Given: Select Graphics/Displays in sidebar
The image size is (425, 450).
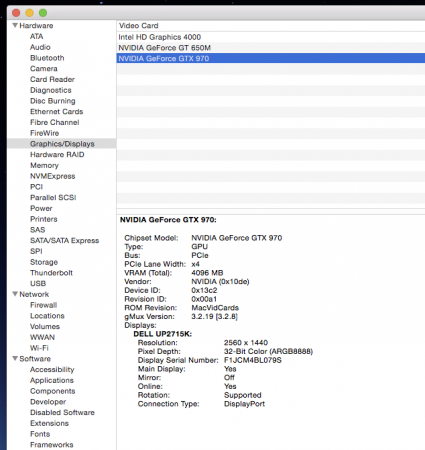Looking at the screenshot, I should pos(62,144).
